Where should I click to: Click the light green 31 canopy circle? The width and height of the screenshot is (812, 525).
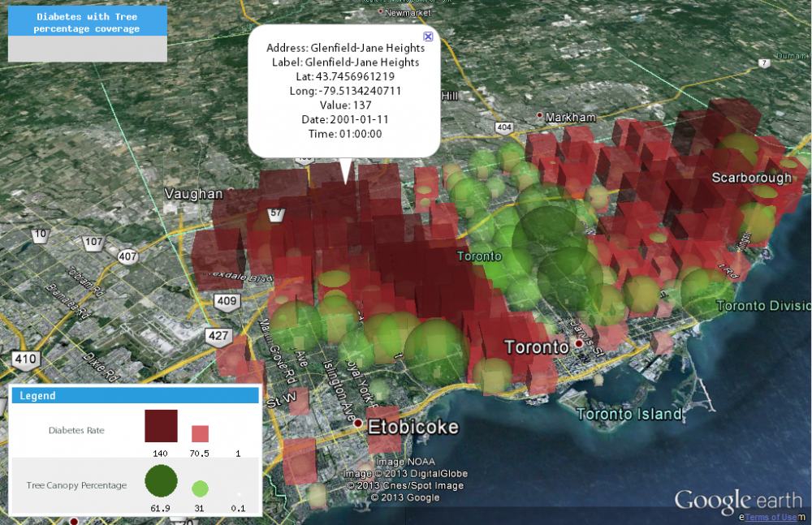tap(200, 488)
